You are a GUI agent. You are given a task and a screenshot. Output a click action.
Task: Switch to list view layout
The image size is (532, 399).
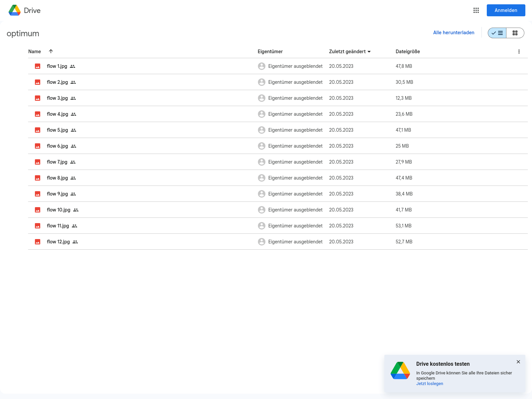[x=497, y=33]
